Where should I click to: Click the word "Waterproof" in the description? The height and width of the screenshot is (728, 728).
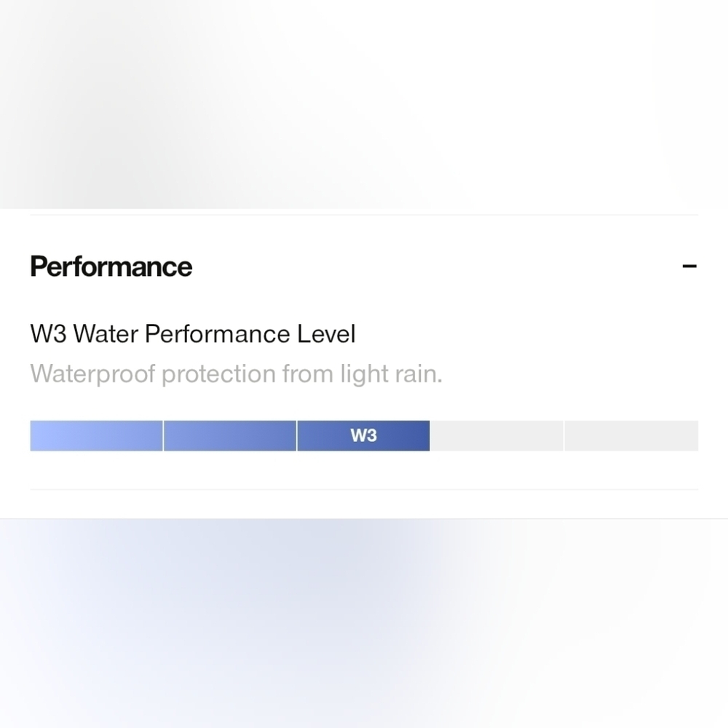pos(93,374)
